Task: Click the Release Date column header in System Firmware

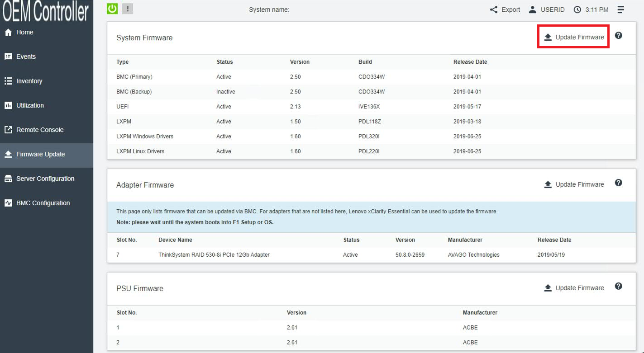Action: coord(470,62)
